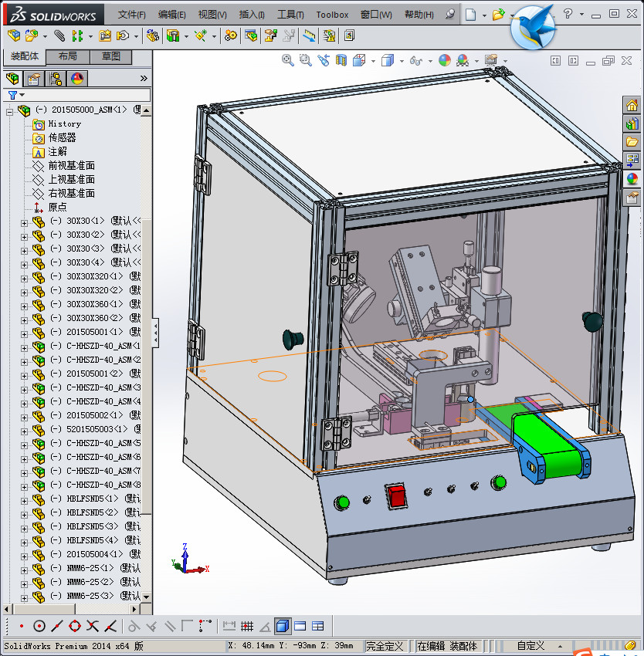The image size is (644, 656).
Task: Open the PropertyManager tab icon
Action: tap(34, 78)
